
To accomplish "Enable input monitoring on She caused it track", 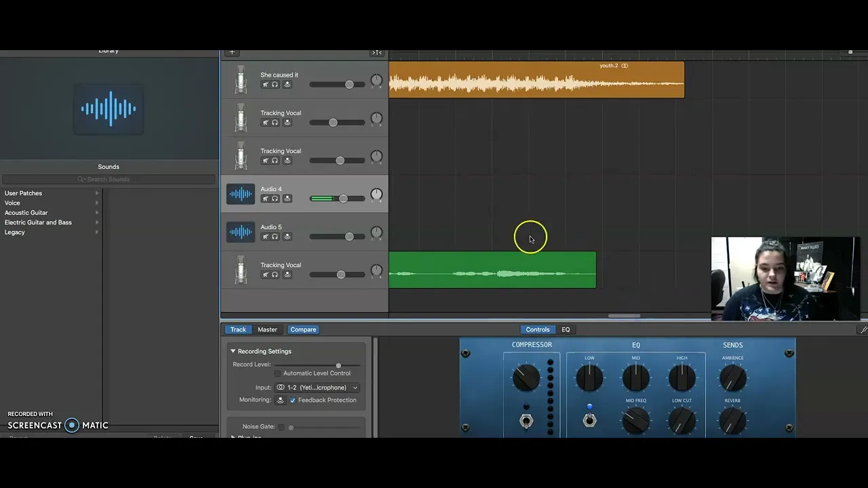I will pos(288,85).
